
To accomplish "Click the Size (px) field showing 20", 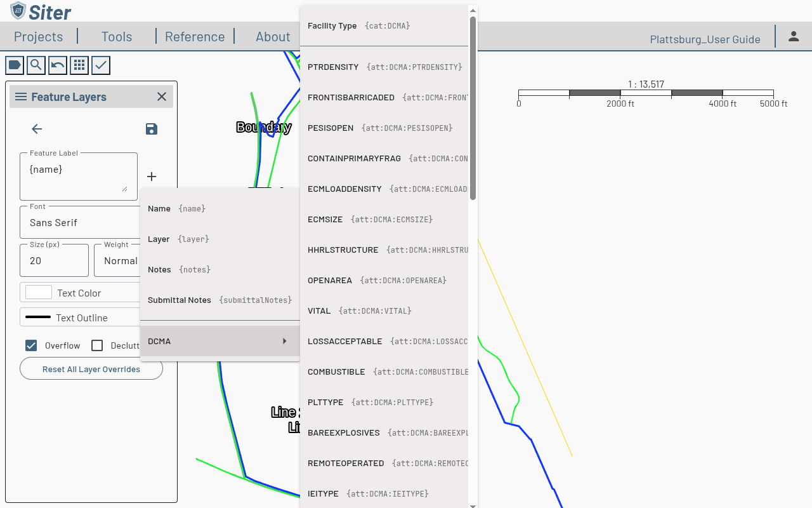I will click(54, 260).
